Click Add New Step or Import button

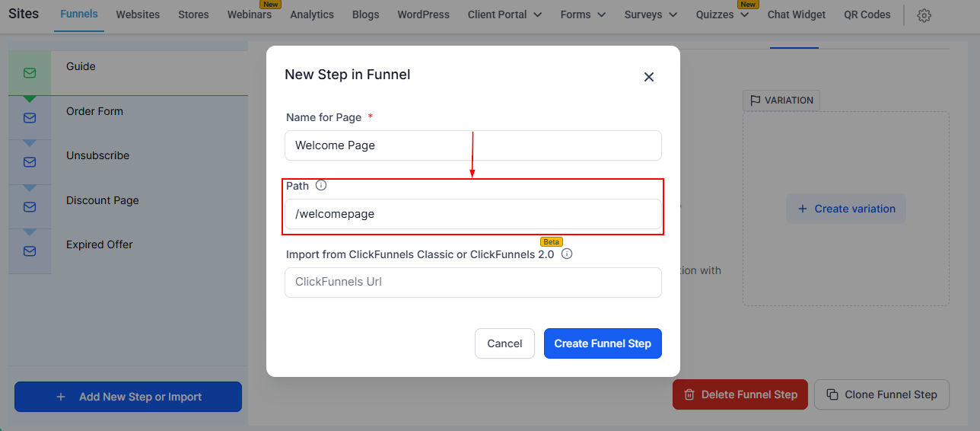(x=128, y=397)
